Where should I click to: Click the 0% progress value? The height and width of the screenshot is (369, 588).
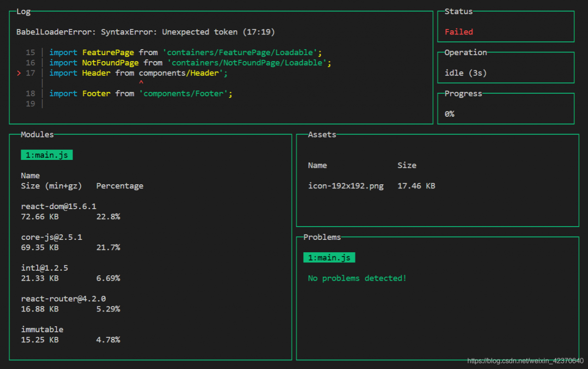click(449, 114)
